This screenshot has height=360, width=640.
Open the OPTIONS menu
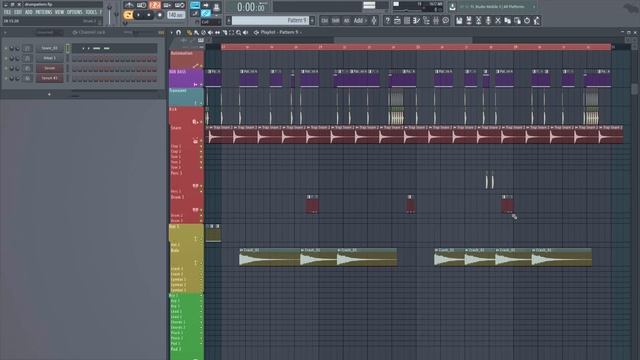pyautogui.click(x=75, y=12)
